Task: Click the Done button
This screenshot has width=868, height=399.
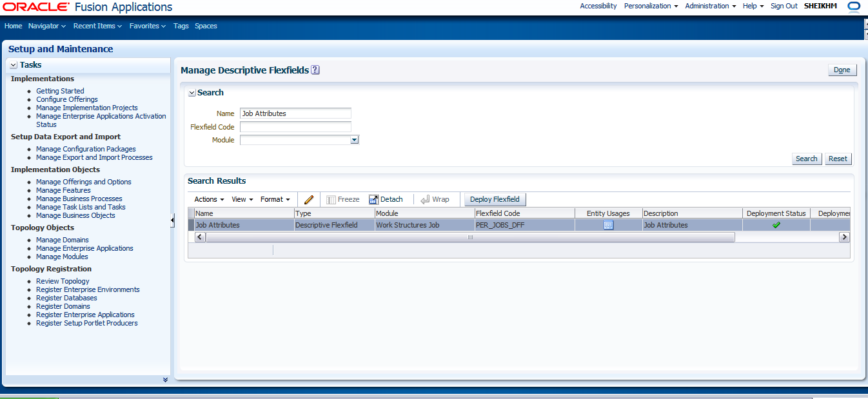Action: coord(842,70)
